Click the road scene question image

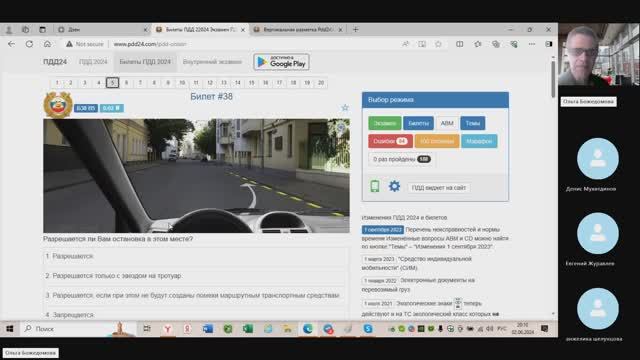coord(196,176)
